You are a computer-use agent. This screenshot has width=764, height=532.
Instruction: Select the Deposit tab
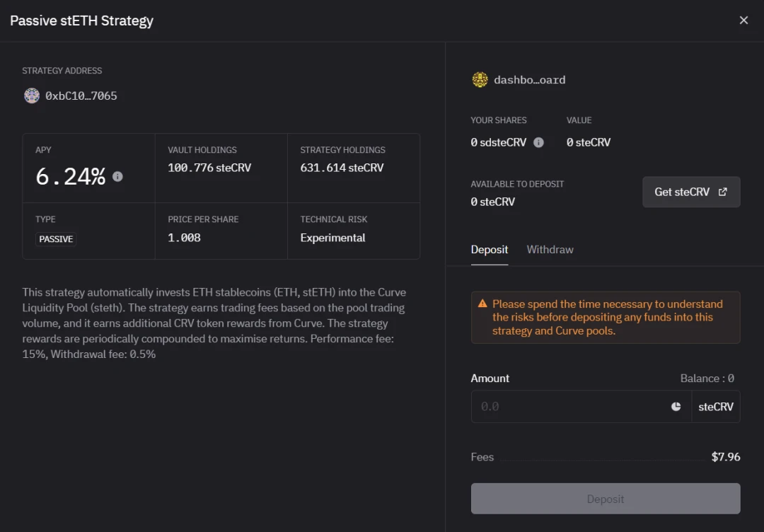pos(490,250)
